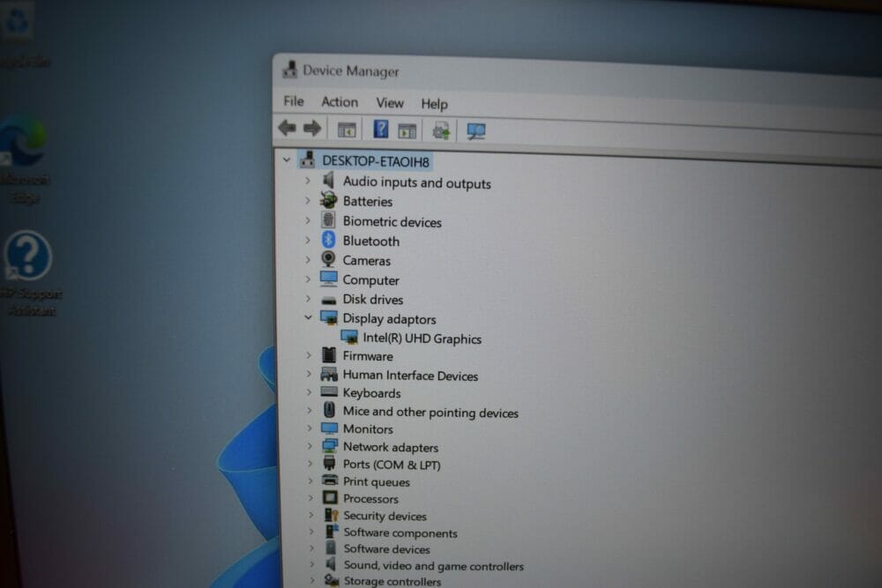Select the Disk drives icon
This screenshot has height=588, width=882.
(x=328, y=300)
